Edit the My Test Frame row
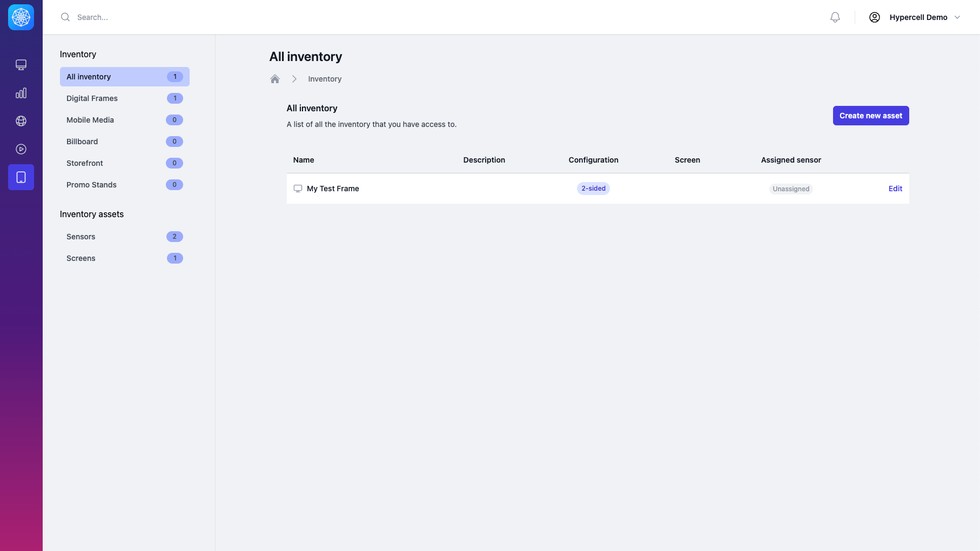The height and width of the screenshot is (551, 980). (x=895, y=189)
